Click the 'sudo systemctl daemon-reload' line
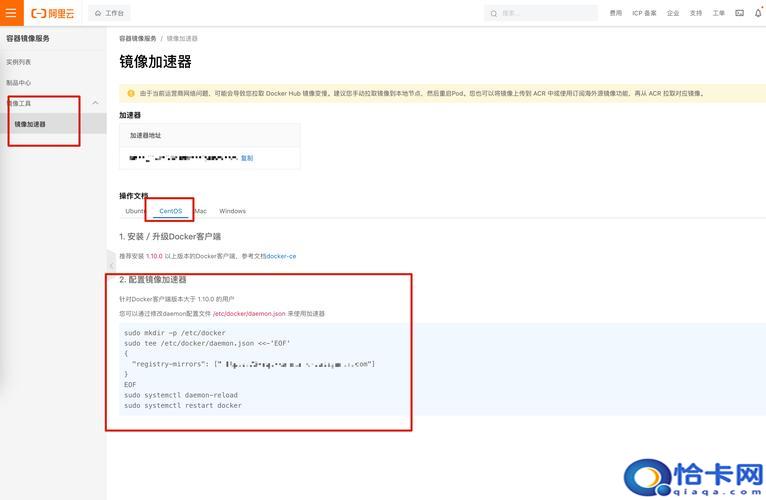Viewport: 766px width, 500px height. 181,395
